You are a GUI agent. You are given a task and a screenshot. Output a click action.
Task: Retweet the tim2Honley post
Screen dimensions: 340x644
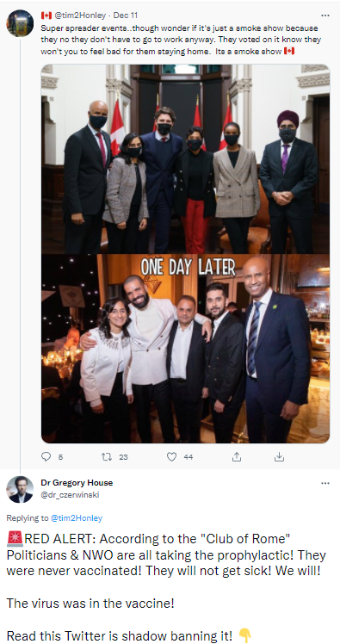(106, 456)
